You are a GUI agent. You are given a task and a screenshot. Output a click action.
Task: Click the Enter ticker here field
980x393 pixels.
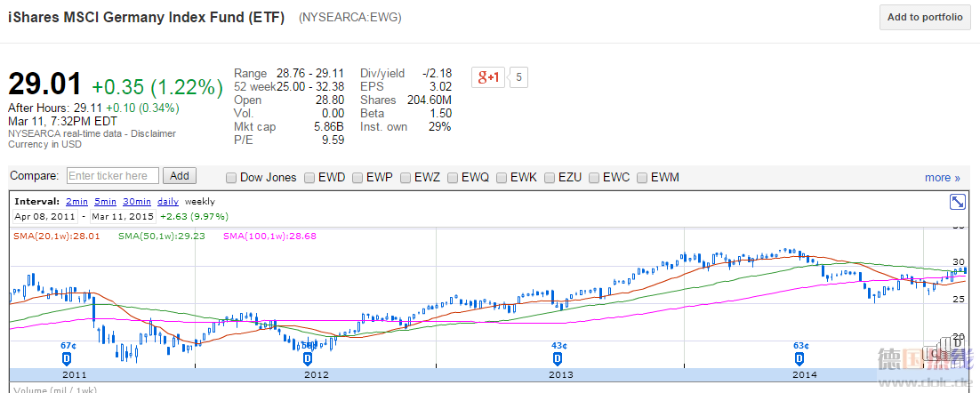tap(113, 175)
